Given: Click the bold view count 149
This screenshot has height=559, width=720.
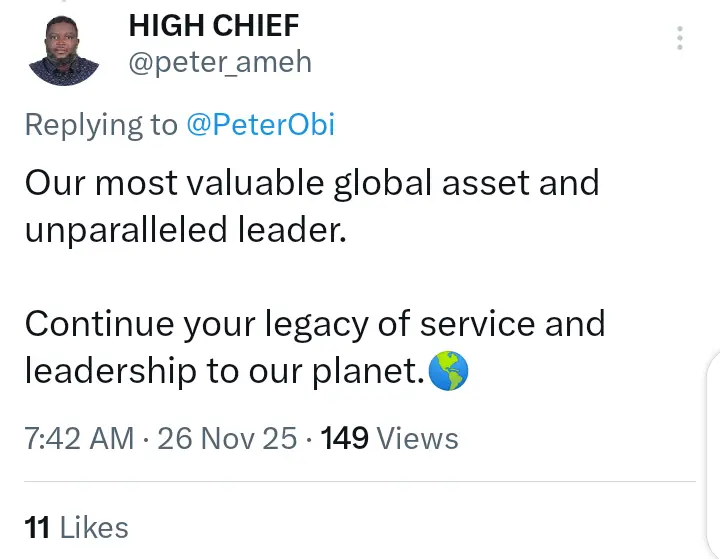Looking at the screenshot, I should coord(345,439).
